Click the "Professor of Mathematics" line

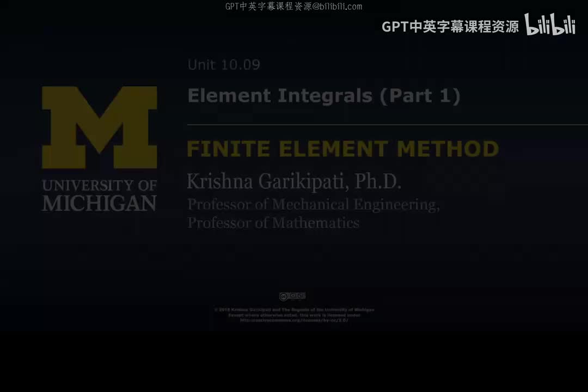point(273,223)
